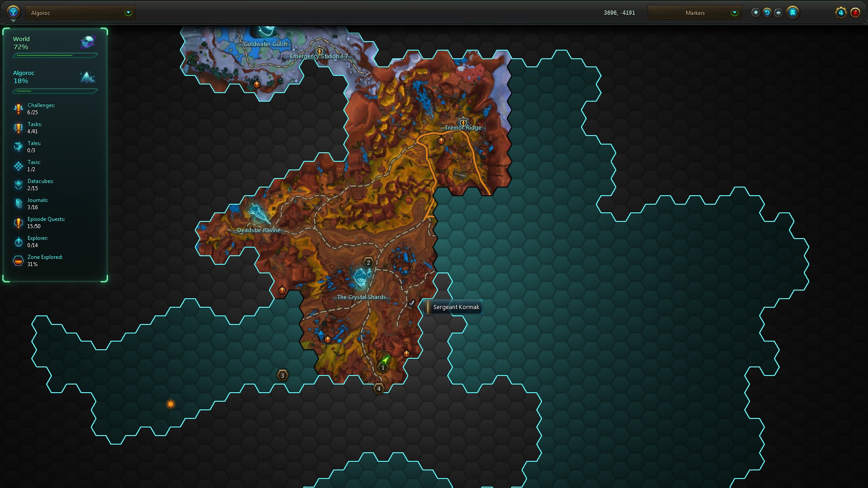Click the Algoroc mountain icon
868x488 pixels.
pos(88,77)
